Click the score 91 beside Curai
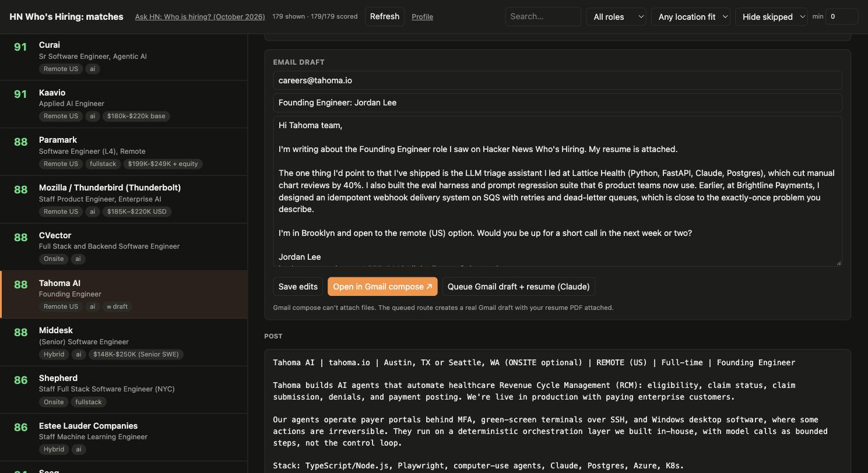Image resolution: width=868 pixels, height=473 pixels. (20, 47)
